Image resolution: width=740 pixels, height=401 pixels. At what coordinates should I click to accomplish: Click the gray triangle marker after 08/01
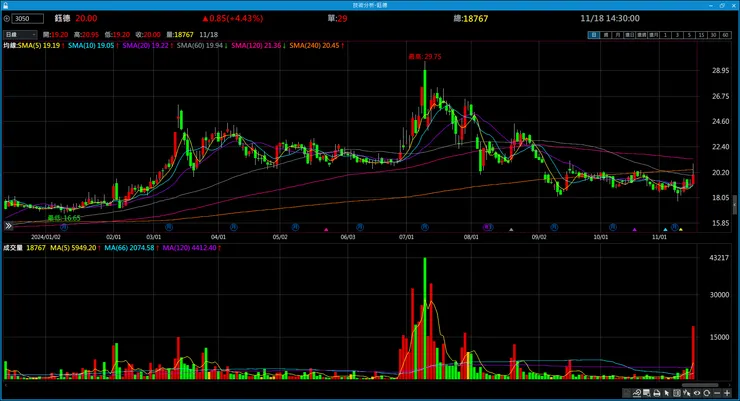[511, 230]
